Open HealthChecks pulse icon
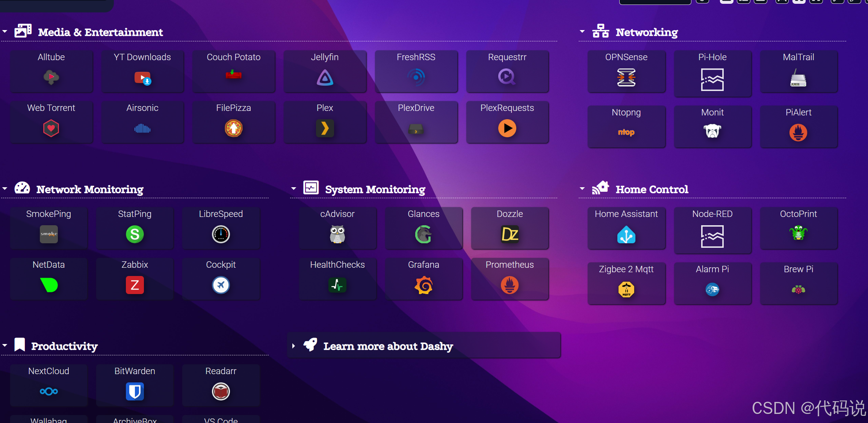Viewport: 868px width, 423px height. pos(337,285)
